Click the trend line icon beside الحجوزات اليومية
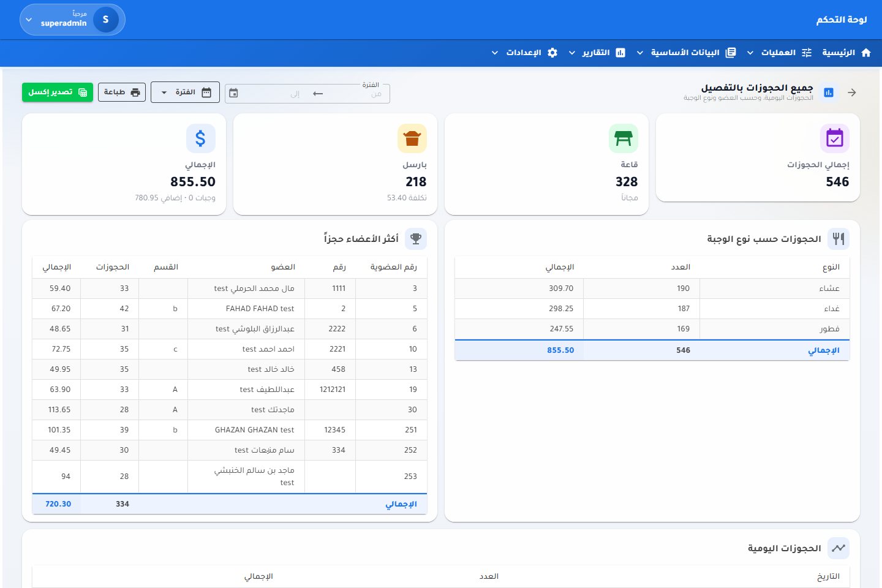The height and width of the screenshot is (588, 882). 839,548
